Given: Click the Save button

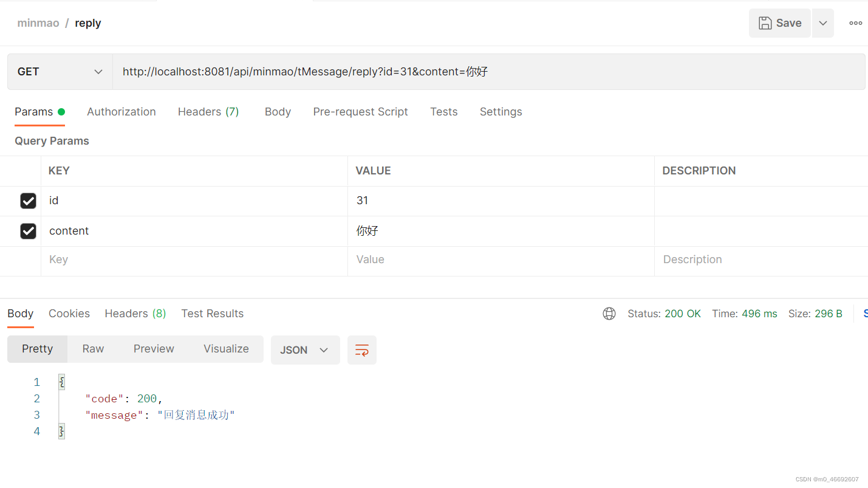Looking at the screenshot, I should (779, 23).
